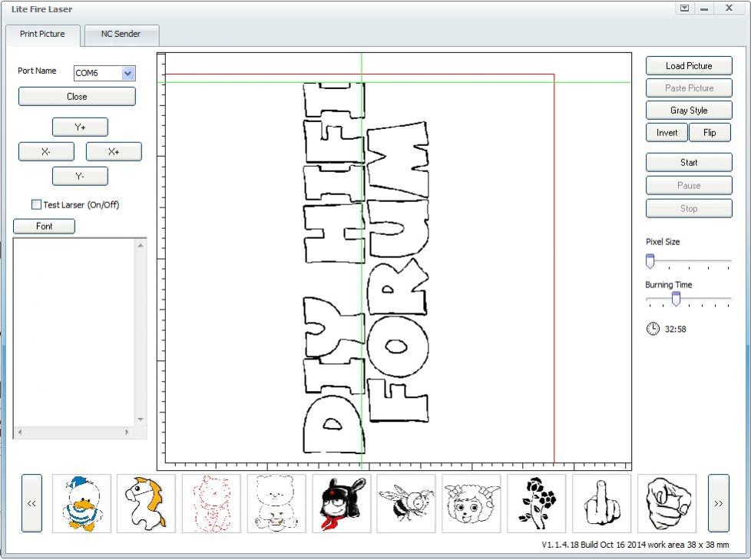Click the Paste Picture button

[689, 88]
